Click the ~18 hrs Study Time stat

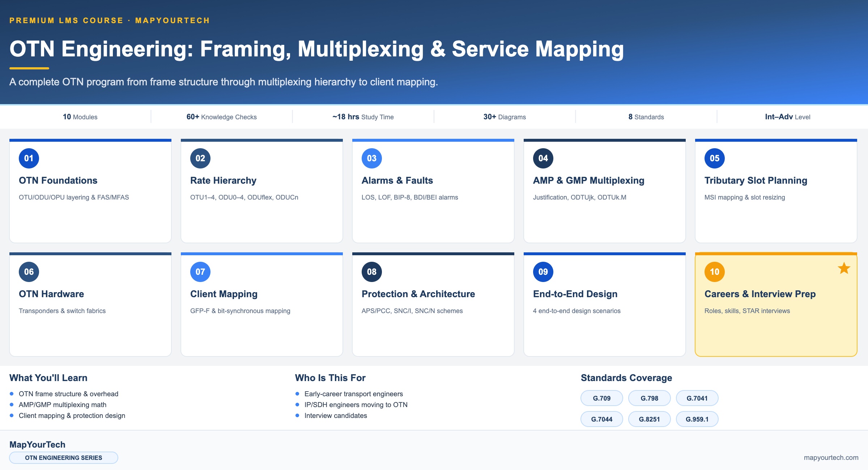click(363, 117)
